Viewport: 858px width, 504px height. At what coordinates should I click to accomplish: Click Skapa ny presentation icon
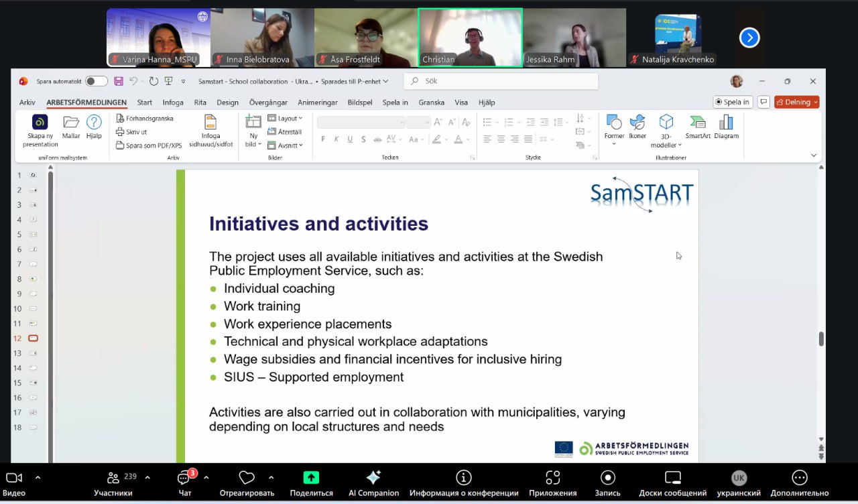pyautogui.click(x=40, y=123)
